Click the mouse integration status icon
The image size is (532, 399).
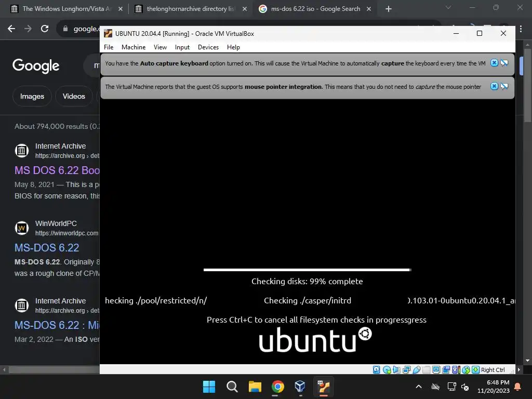tap(466, 370)
